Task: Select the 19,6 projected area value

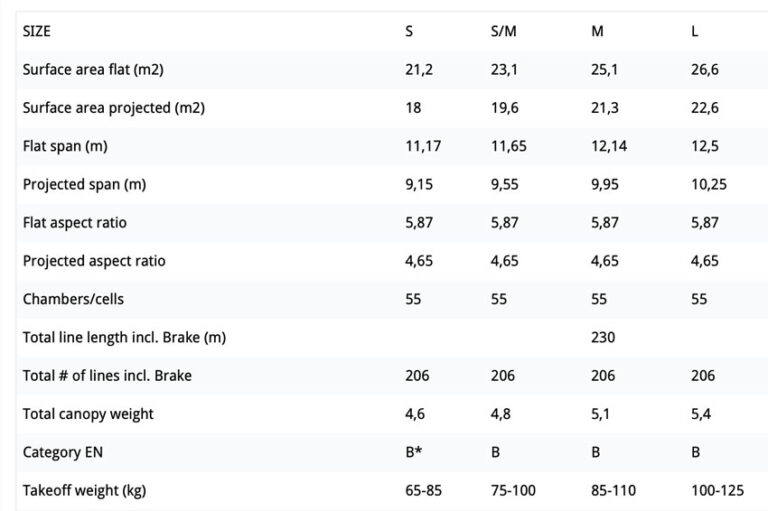Action: pos(504,108)
